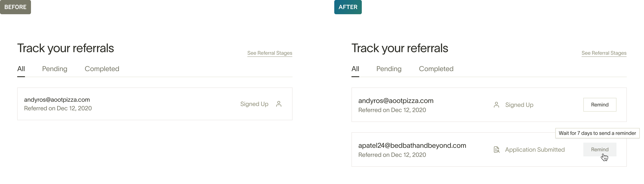Select the All tab in the BEFORE panel
The width and height of the screenshot is (644, 184).
click(x=21, y=69)
